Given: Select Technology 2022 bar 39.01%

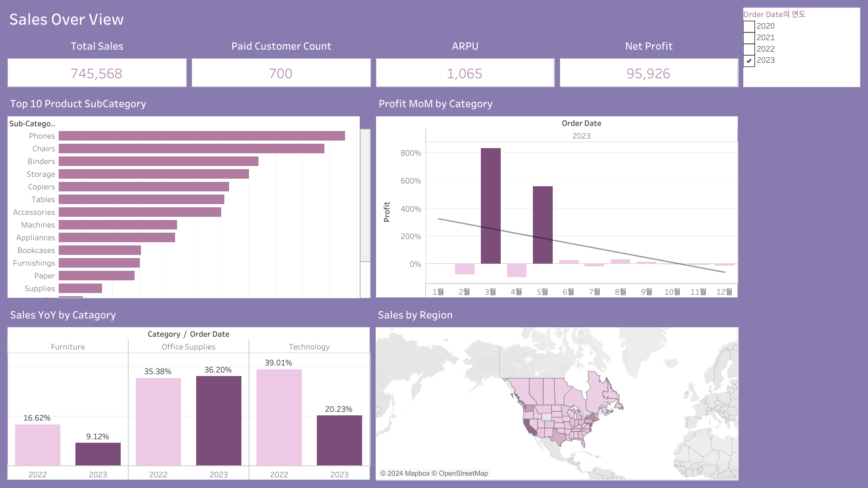Looking at the screenshot, I should coord(279,417).
